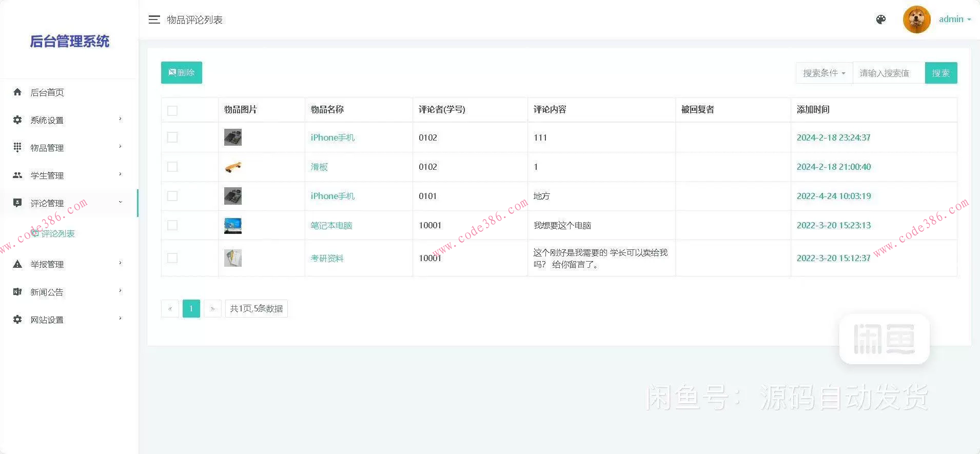Click the 共1页,5条数据 page summary
The height and width of the screenshot is (454, 980).
(x=257, y=309)
